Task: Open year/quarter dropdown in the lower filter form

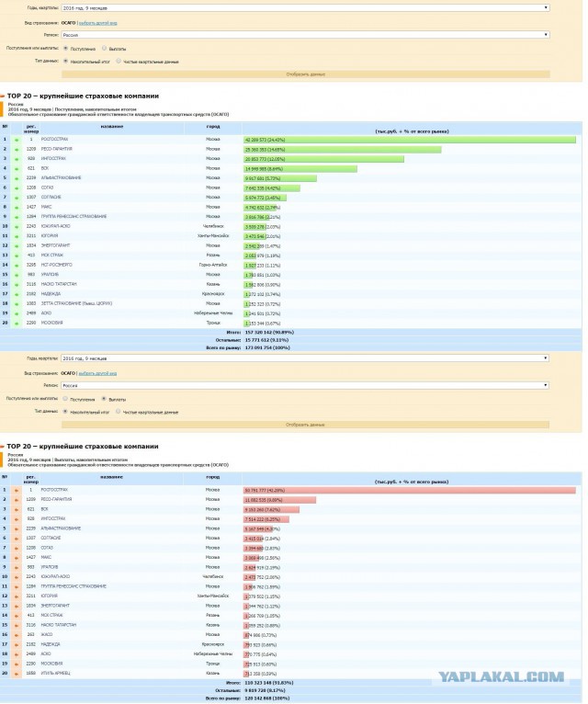Action: point(305,358)
